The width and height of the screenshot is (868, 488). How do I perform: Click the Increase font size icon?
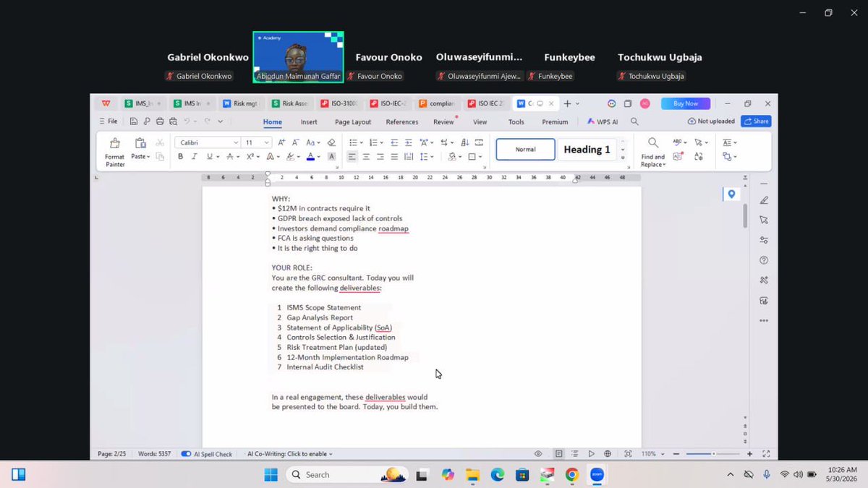(281, 142)
